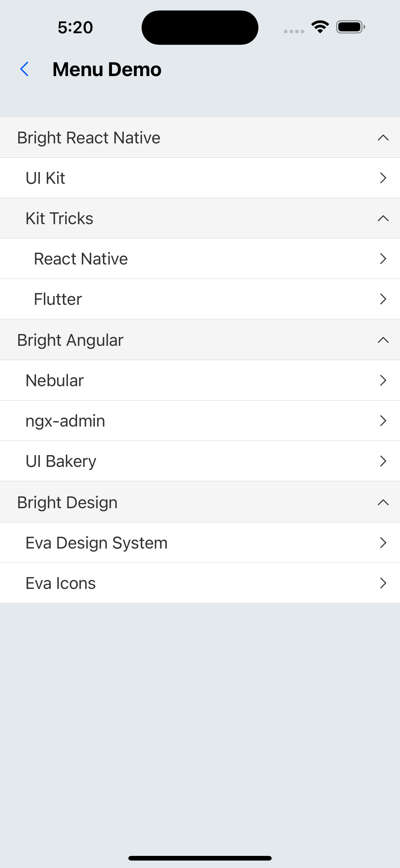Tap the arrow icon on Eva Icons row

[x=383, y=583]
